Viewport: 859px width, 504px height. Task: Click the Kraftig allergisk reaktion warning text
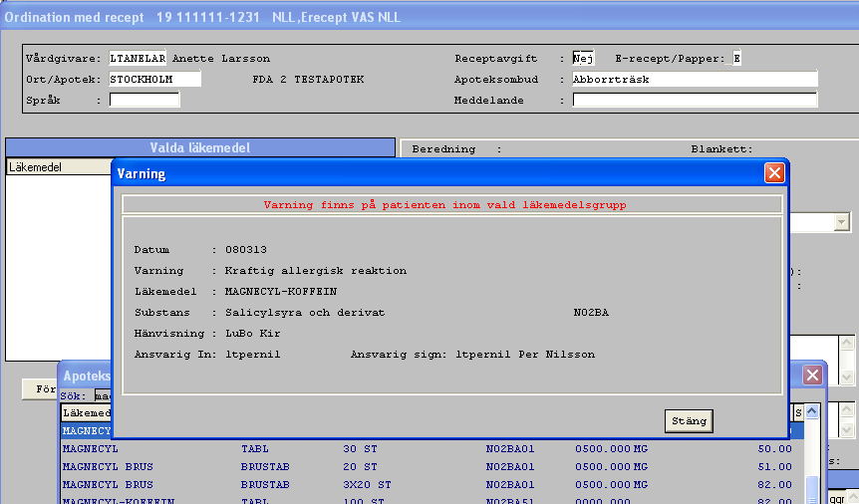[x=316, y=271]
